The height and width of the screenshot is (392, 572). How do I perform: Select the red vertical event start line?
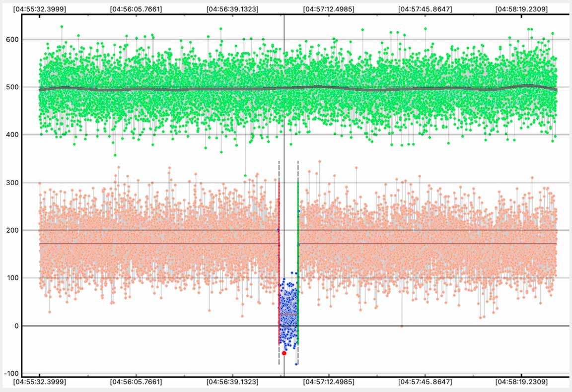(279, 258)
